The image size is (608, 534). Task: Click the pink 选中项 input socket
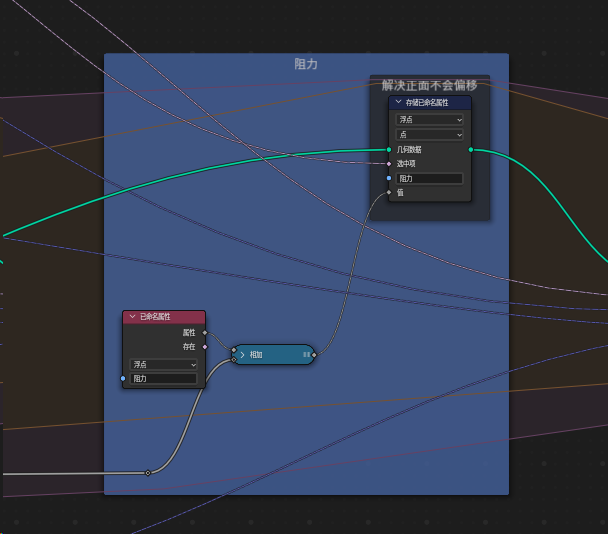tap(389, 164)
